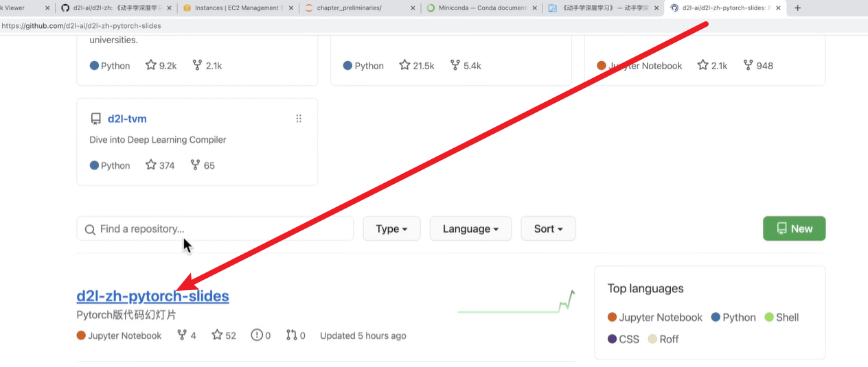Click the activity sparkline of d2l-zh-pytorch-slides
This screenshot has width=868, height=367.
pyautogui.click(x=516, y=302)
